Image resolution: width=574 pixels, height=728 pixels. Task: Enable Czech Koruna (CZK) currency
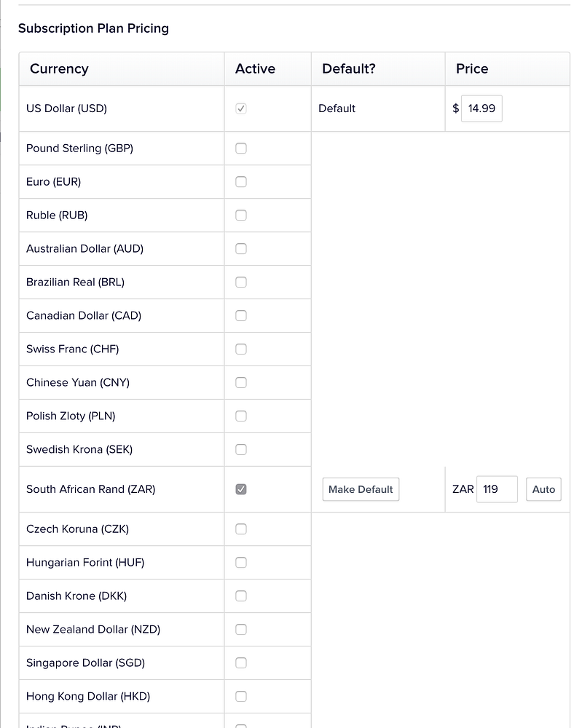[240, 529]
